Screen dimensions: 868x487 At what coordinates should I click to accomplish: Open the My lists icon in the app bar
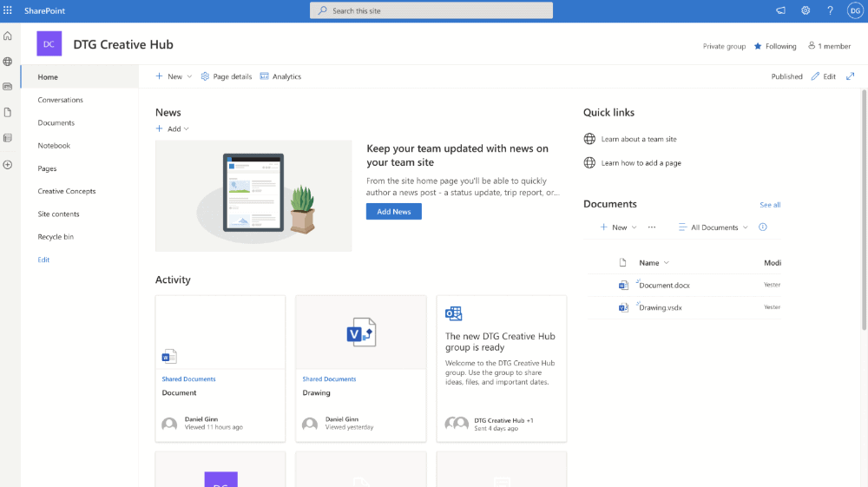tap(8, 138)
